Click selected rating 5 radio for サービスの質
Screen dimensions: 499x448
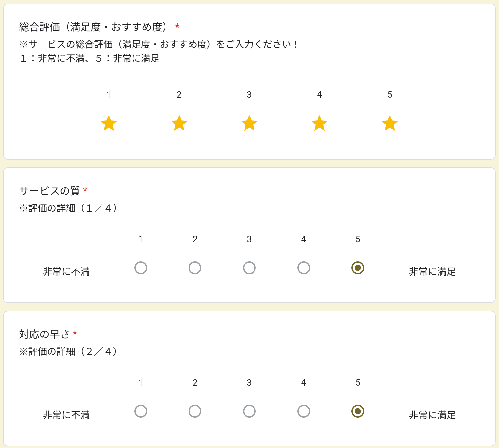pos(358,268)
